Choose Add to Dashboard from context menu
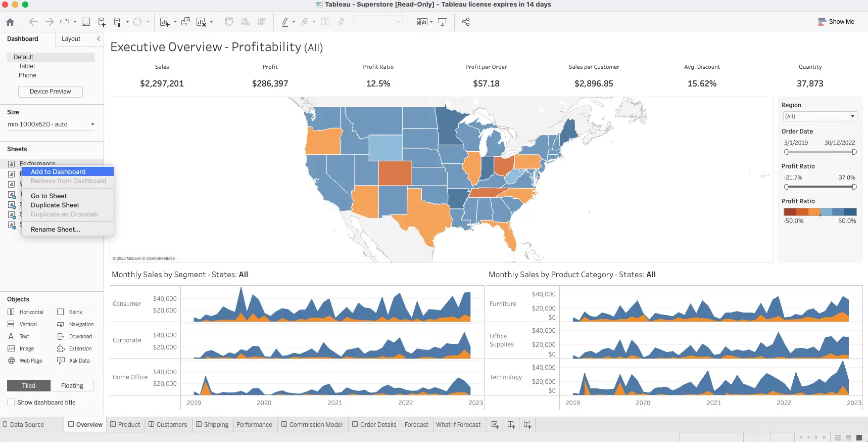The image size is (868, 442). coord(58,172)
